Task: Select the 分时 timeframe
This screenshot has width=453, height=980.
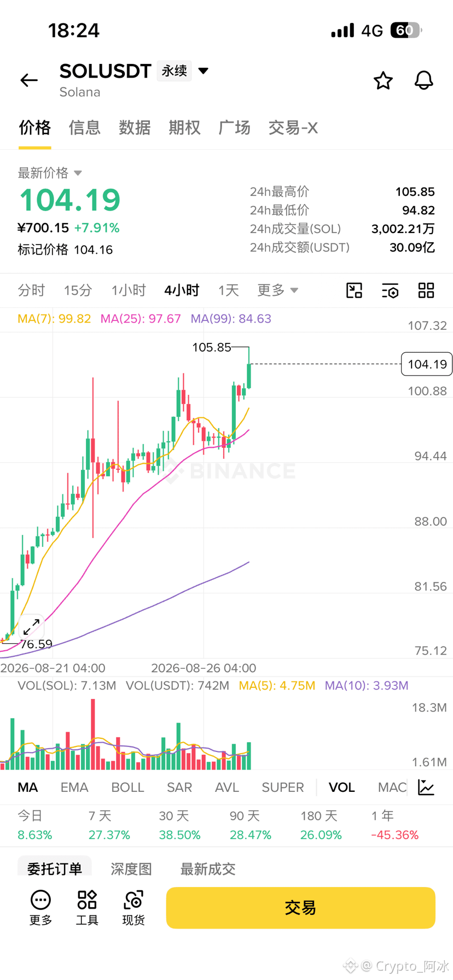Action: tap(31, 290)
